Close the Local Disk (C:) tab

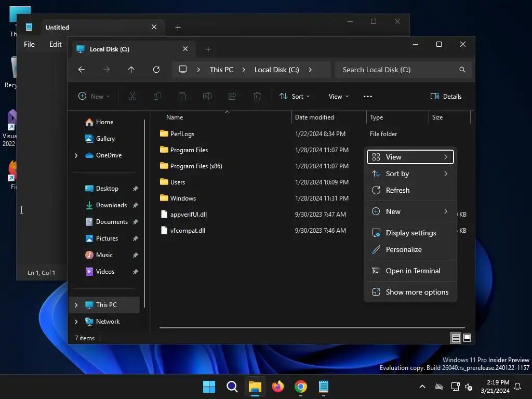185,49
